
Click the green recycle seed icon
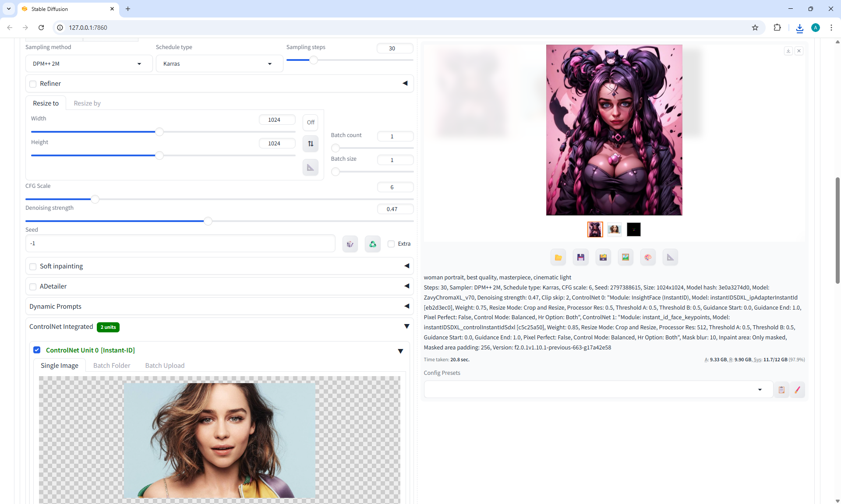click(372, 244)
